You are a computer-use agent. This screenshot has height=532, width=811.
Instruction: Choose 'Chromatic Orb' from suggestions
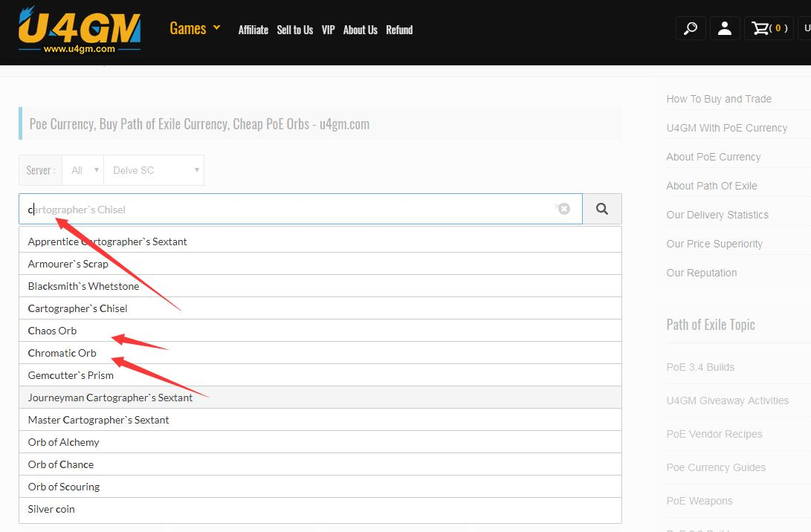pyautogui.click(x=320, y=353)
